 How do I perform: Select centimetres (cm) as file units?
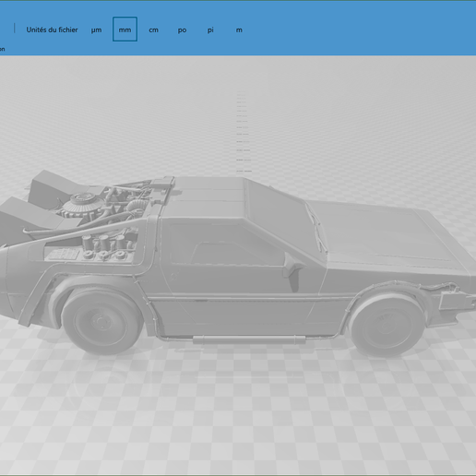click(x=153, y=30)
